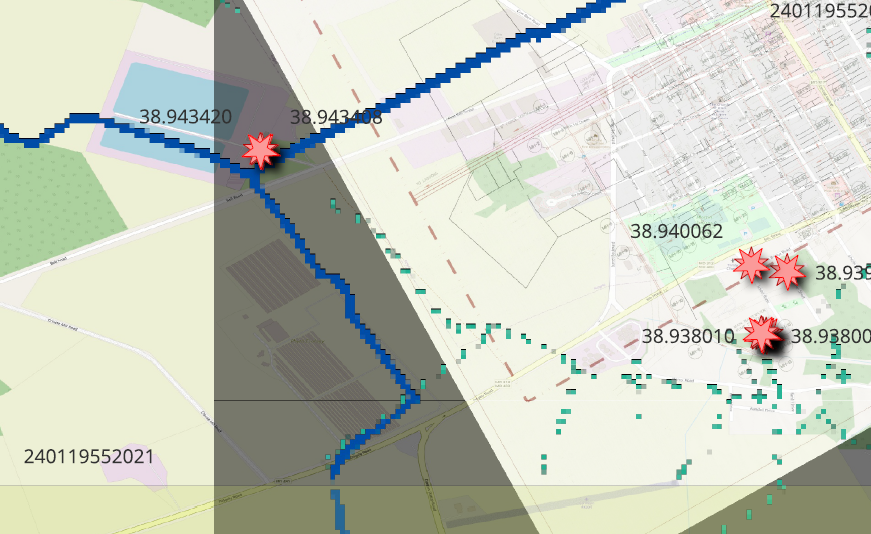The image size is (871, 534).
Task: Click the stacked star marker near 38.938010
Action: 762,334
